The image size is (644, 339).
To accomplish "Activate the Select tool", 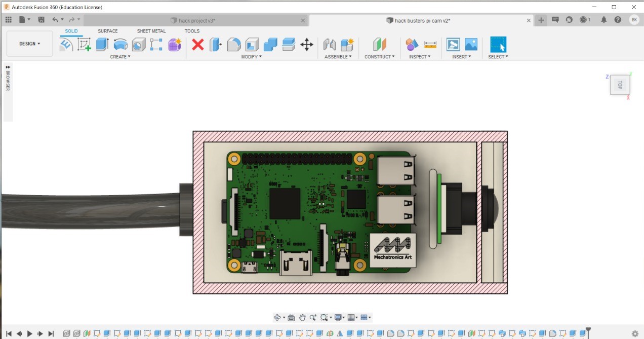I will pos(498,45).
